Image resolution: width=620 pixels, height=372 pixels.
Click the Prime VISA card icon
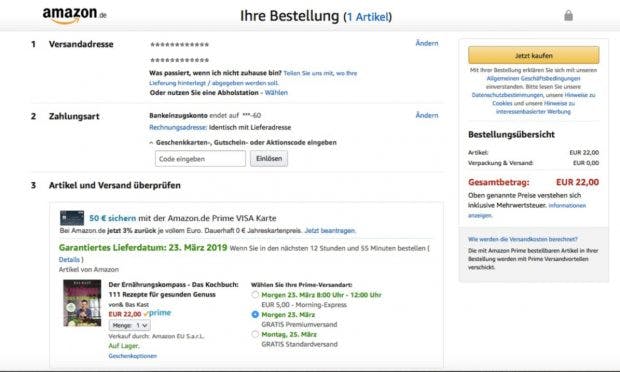(72, 218)
